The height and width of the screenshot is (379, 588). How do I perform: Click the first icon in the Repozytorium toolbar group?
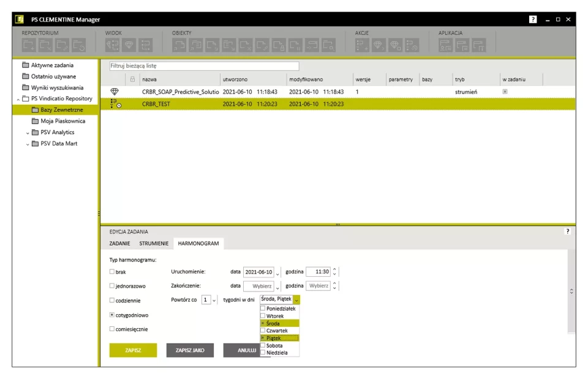(x=30, y=44)
